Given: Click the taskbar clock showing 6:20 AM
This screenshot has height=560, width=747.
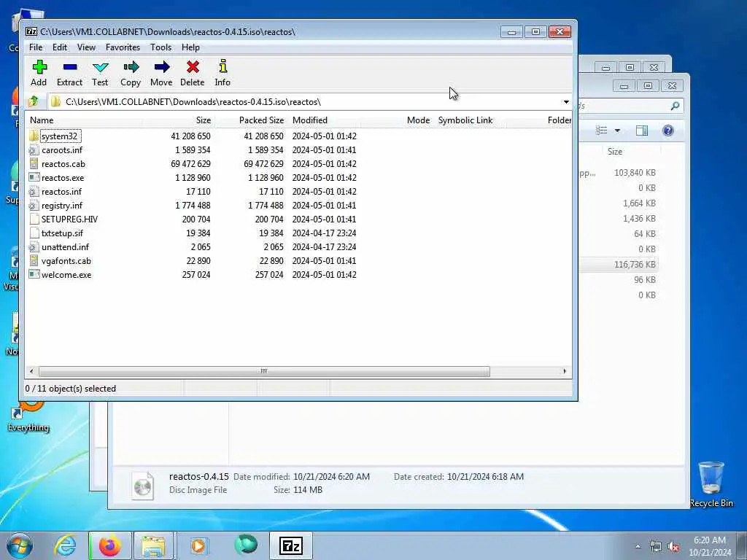Looking at the screenshot, I should coord(710,546).
